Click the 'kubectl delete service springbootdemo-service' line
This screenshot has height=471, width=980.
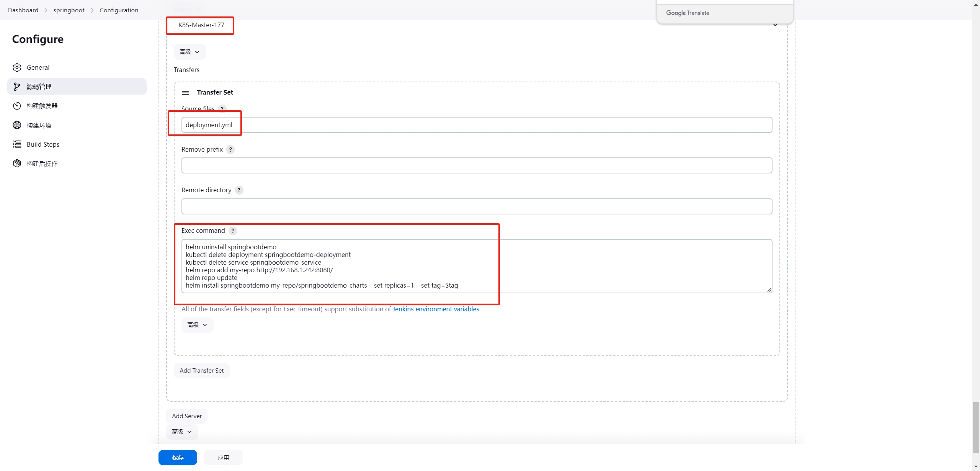click(x=253, y=262)
